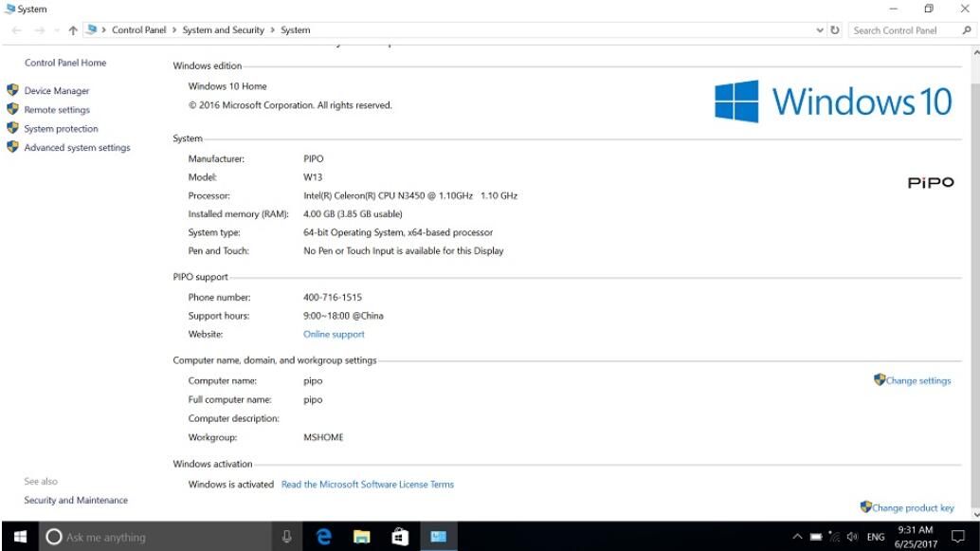The width and height of the screenshot is (980, 551).
Task: Select the phone number 400-716-1515
Action: (333, 297)
